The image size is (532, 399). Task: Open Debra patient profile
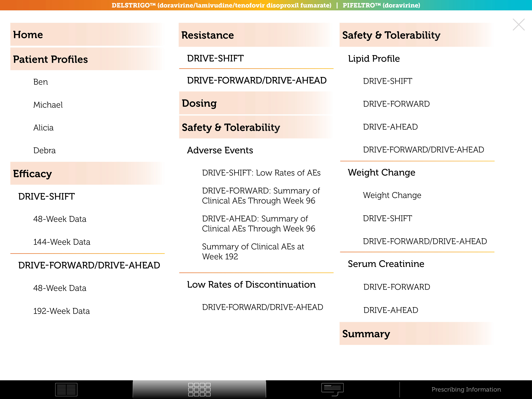point(44,151)
